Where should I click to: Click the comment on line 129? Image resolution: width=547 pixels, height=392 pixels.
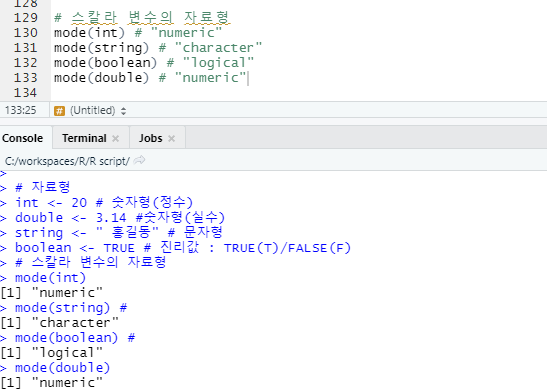coord(142,17)
